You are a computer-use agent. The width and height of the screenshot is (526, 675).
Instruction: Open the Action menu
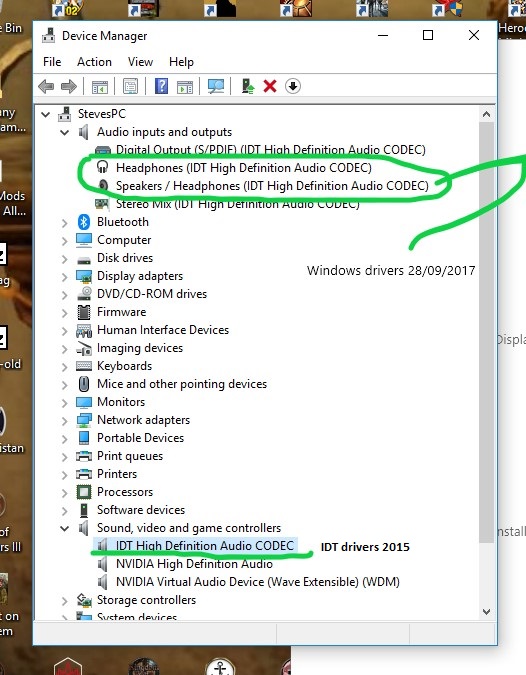click(94, 62)
